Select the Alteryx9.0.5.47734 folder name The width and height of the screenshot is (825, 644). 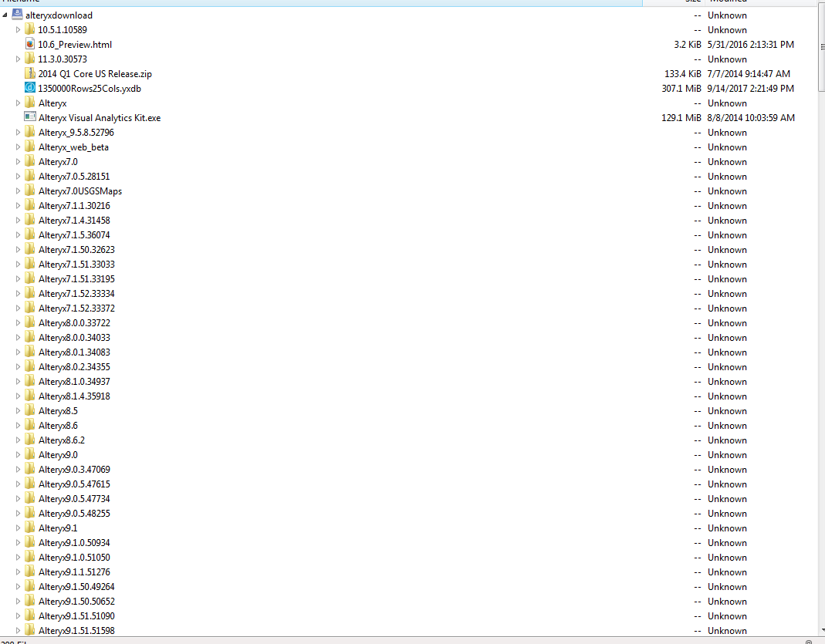pos(74,499)
